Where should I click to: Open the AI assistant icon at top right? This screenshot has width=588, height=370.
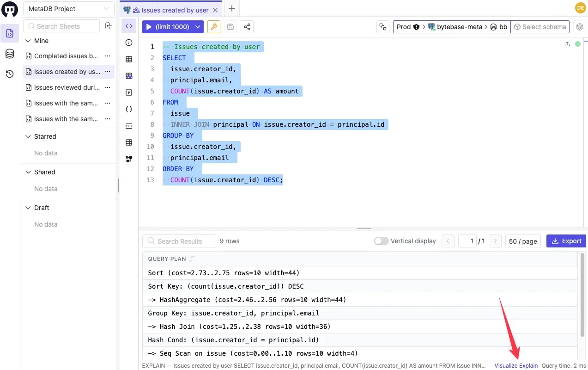click(580, 27)
